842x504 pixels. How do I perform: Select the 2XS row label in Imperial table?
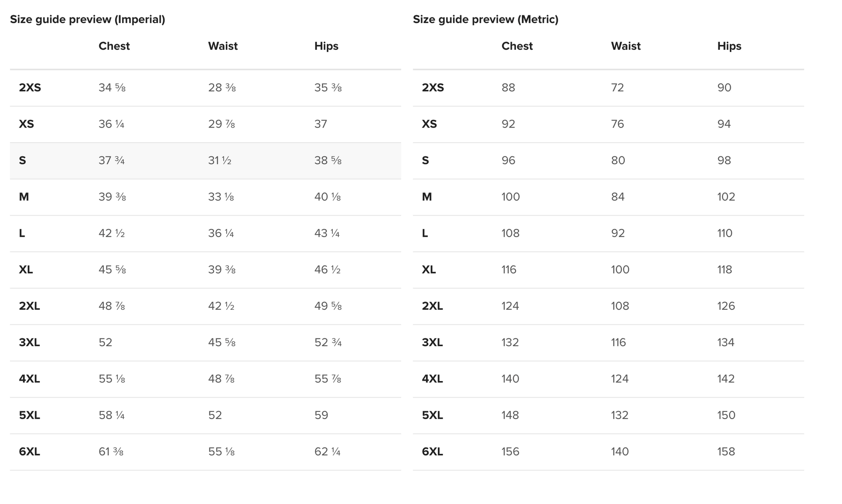point(30,88)
